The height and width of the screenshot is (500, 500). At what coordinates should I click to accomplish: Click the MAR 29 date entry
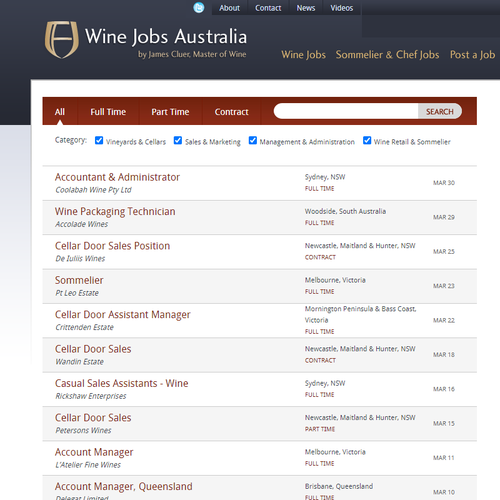pos(444,217)
